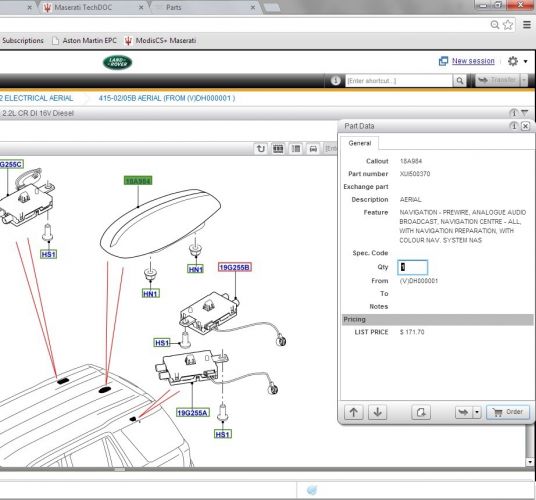
Task: Open the browser hamburger menu
Action: (x=527, y=25)
